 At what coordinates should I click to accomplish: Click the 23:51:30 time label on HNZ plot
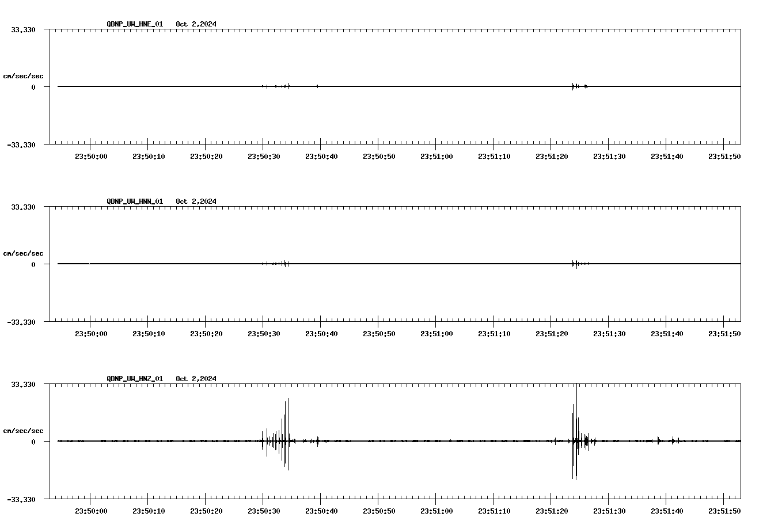tap(609, 511)
